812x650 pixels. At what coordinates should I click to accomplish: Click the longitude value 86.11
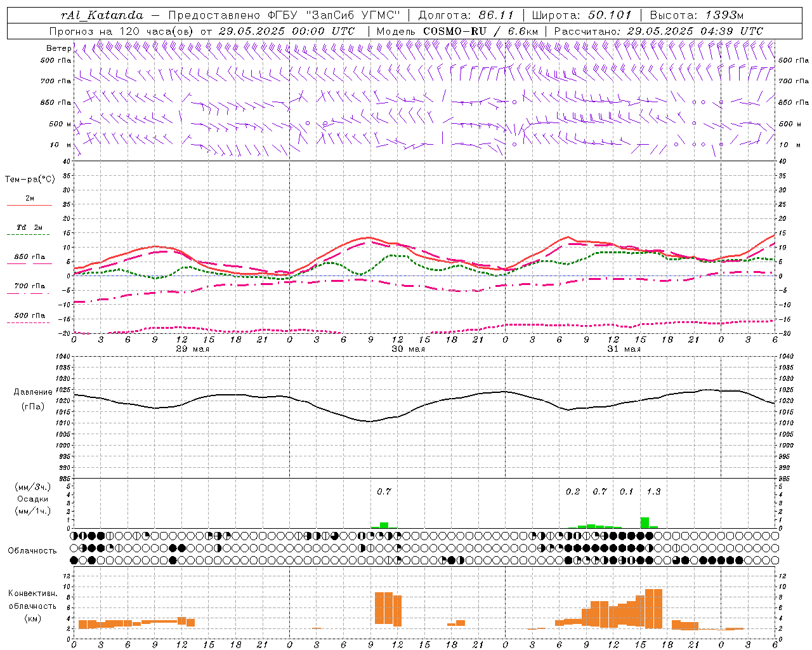click(x=497, y=15)
